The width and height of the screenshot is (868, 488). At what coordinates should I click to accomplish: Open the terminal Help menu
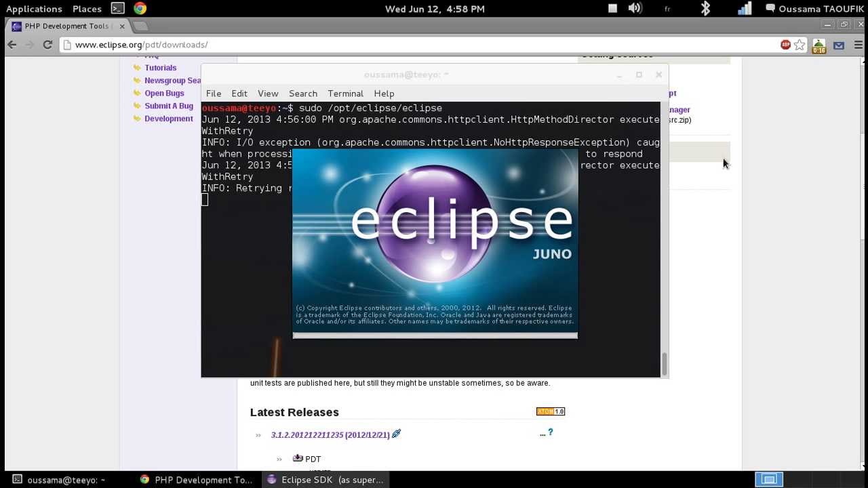384,94
